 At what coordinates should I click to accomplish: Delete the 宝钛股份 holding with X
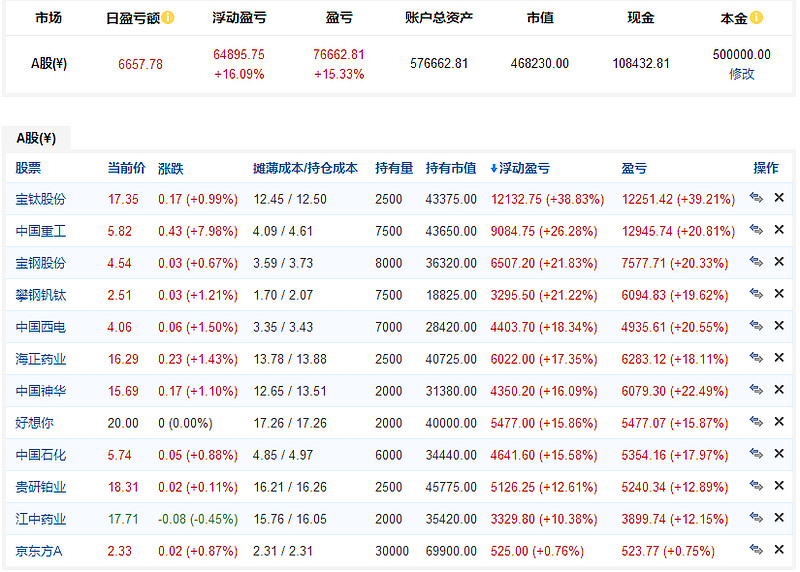coord(779,197)
